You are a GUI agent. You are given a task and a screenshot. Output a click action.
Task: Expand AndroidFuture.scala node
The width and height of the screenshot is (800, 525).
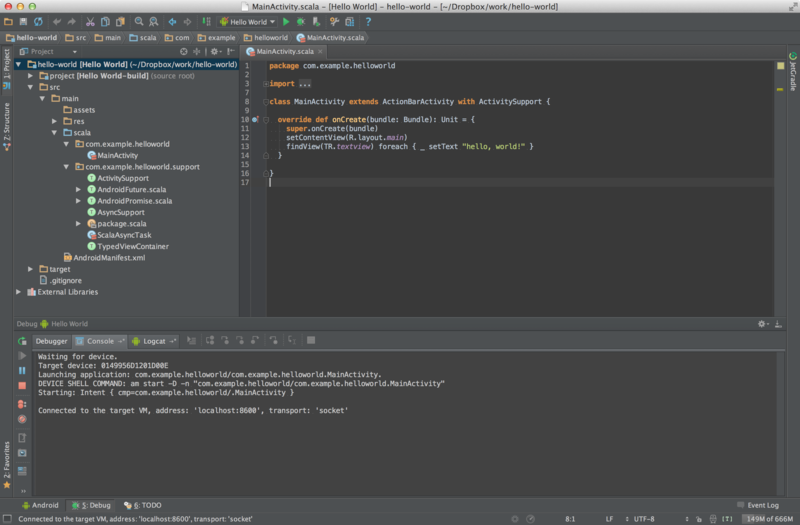click(x=79, y=189)
